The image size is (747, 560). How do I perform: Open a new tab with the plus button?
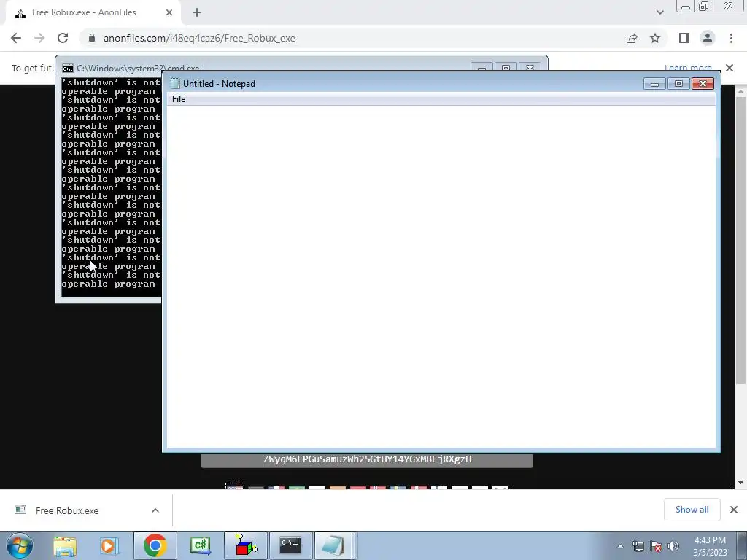coord(197,12)
